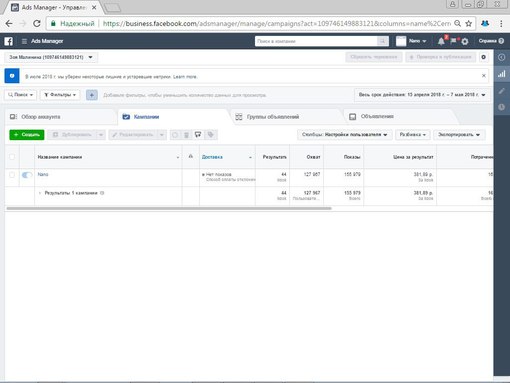
Task: Open the Chrome three-dot menu
Action: [x=501, y=23]
